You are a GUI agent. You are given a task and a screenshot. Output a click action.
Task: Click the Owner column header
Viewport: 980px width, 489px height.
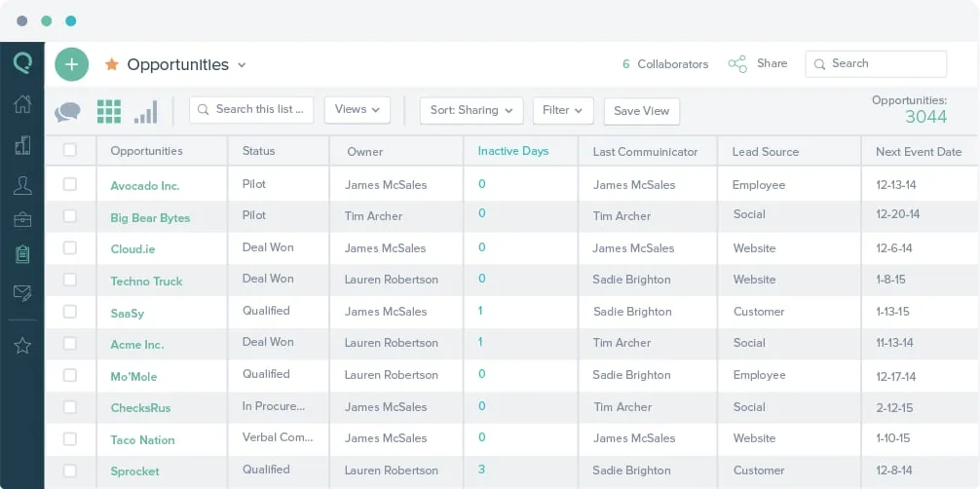coord(365,151)
